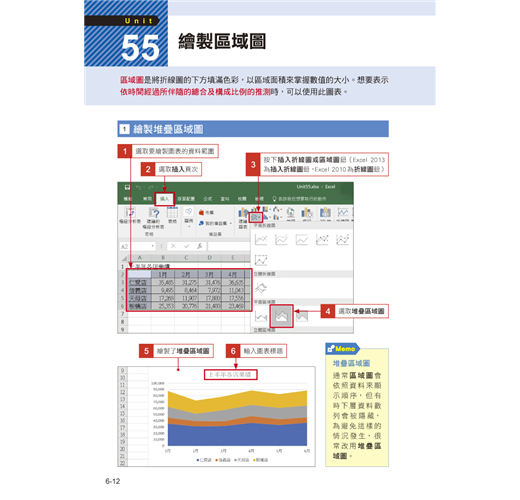Pick the 3-D line chart icon

tap(261, 288)
